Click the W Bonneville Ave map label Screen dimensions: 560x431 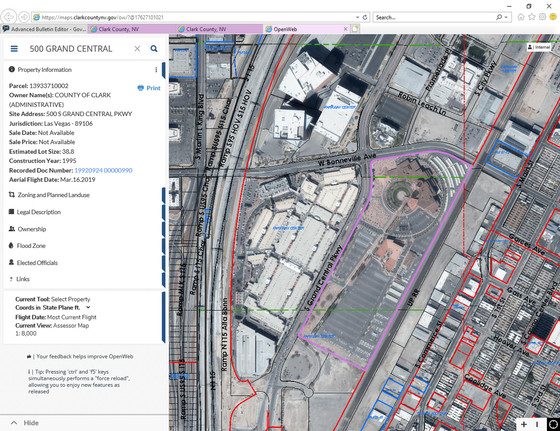tap(347, 160)
